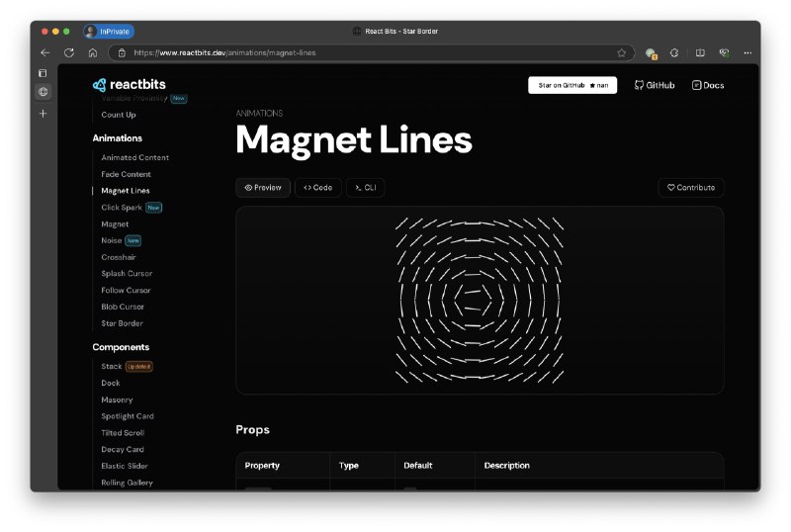Screen dimensions: 791x532
Task: Open Star Border in sidebar
Action: (x=122, y=323)
